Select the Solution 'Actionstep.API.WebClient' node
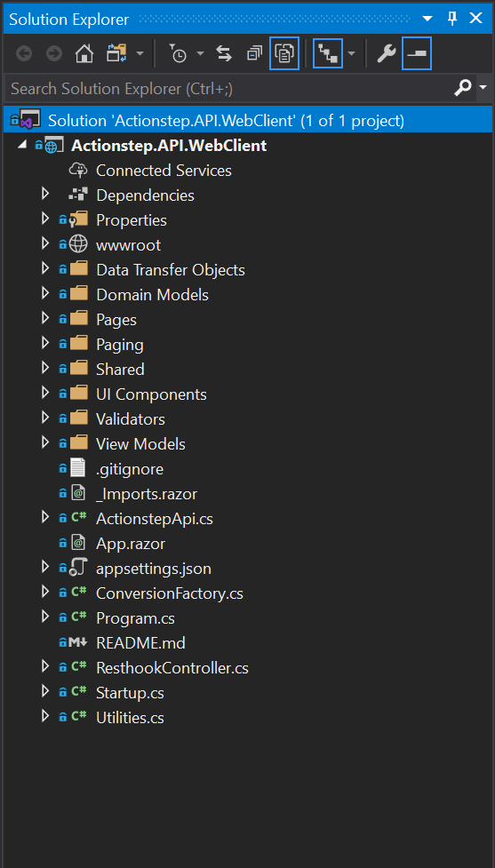Image resolution: width=495 pixels, height=868 pixels. [247, 120]
